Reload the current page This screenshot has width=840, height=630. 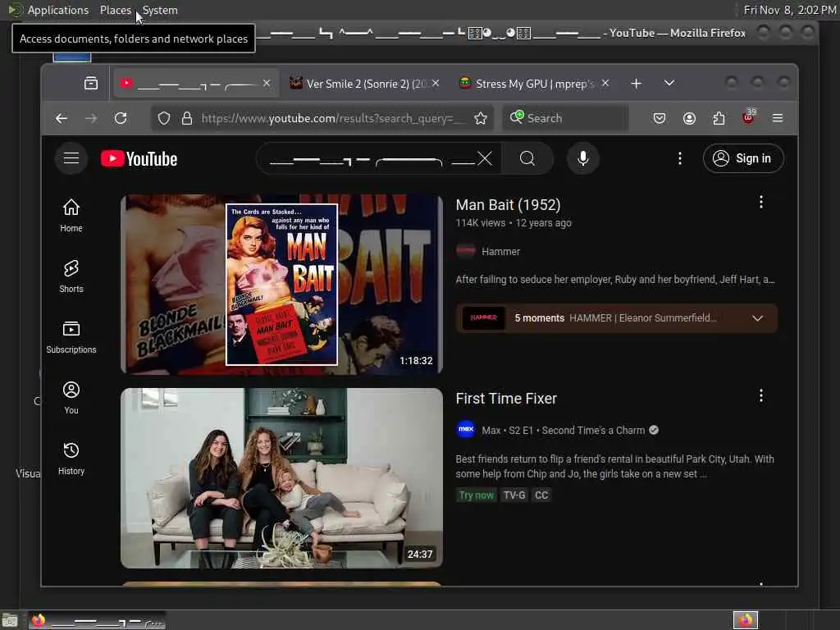coord(121,118)
